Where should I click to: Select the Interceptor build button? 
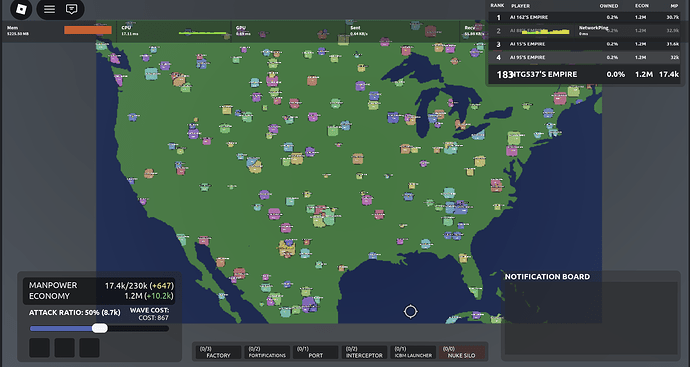click(x=364, y=352)
